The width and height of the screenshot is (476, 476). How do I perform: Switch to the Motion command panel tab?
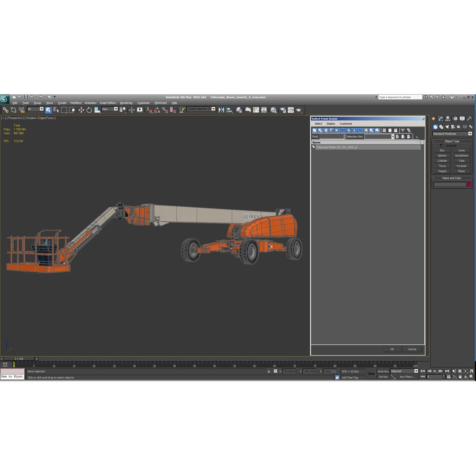click(x=455, y=119)
